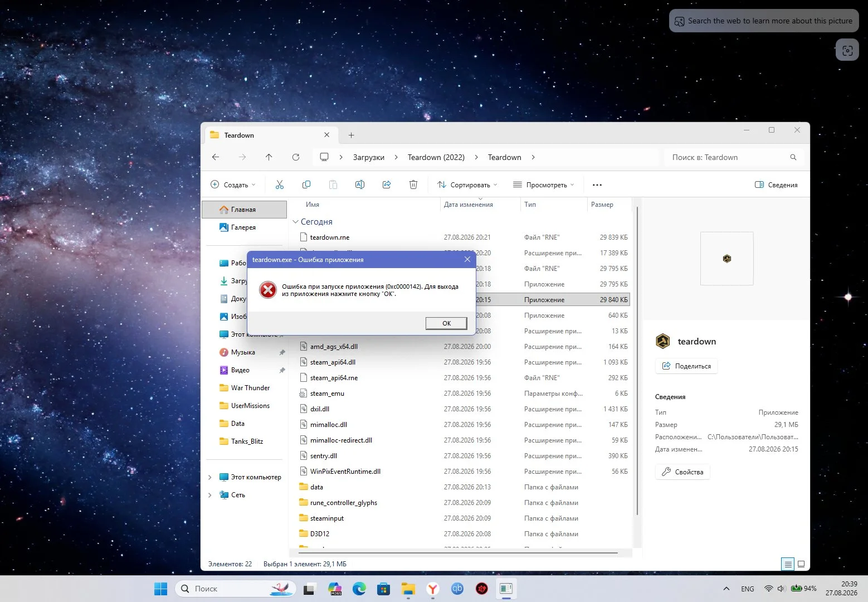
Task: Go up one folder level
Action: [x=269, y=157]
